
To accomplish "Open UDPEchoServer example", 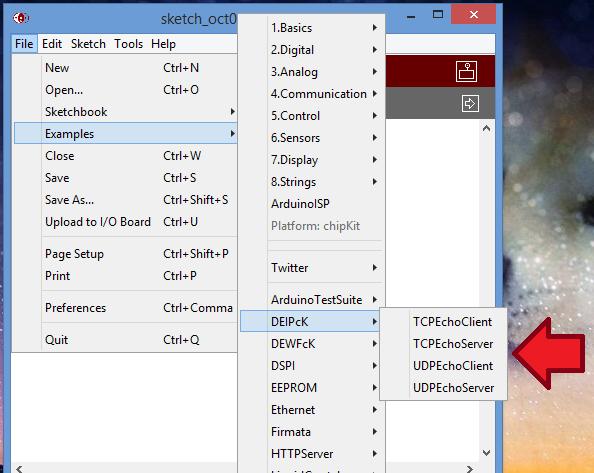I will (x=443, y=387).
